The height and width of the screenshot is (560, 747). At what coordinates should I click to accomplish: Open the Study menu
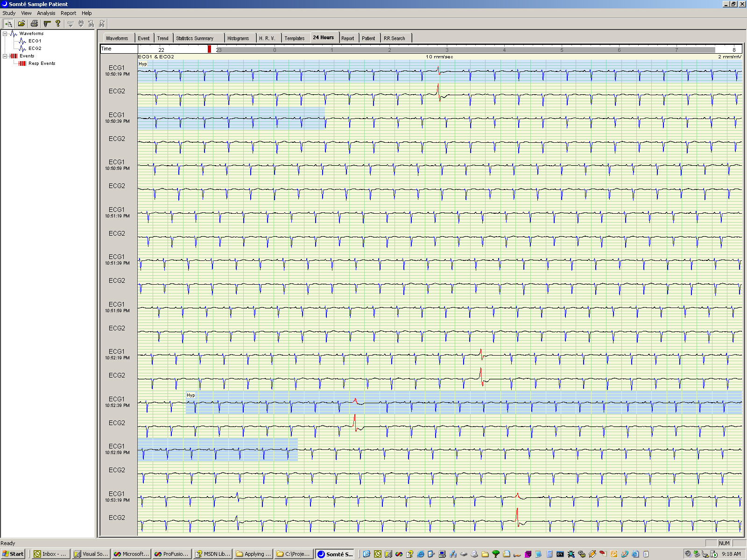tap(8, 13)
